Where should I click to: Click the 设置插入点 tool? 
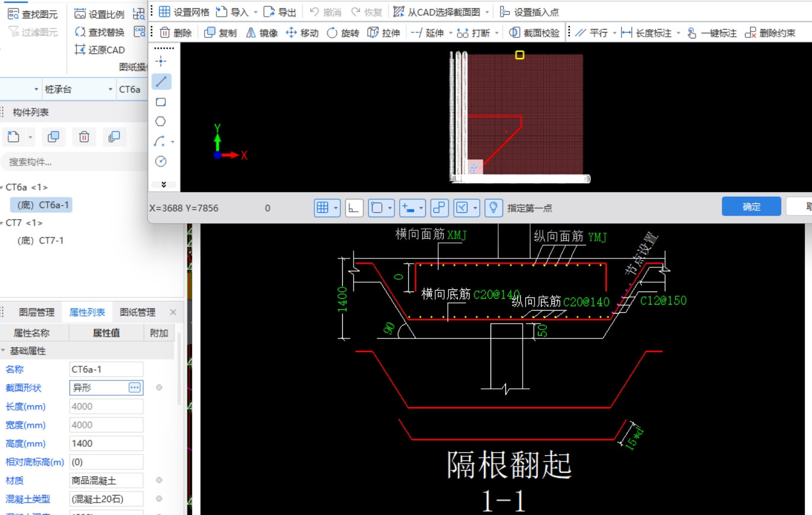coord(529,12)
